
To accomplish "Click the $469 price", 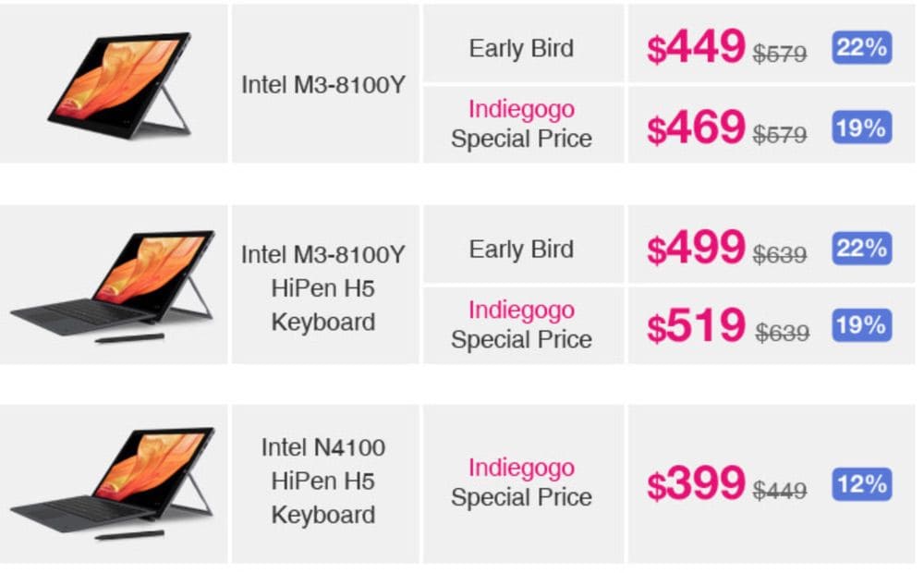I will [x=696, y=128].
